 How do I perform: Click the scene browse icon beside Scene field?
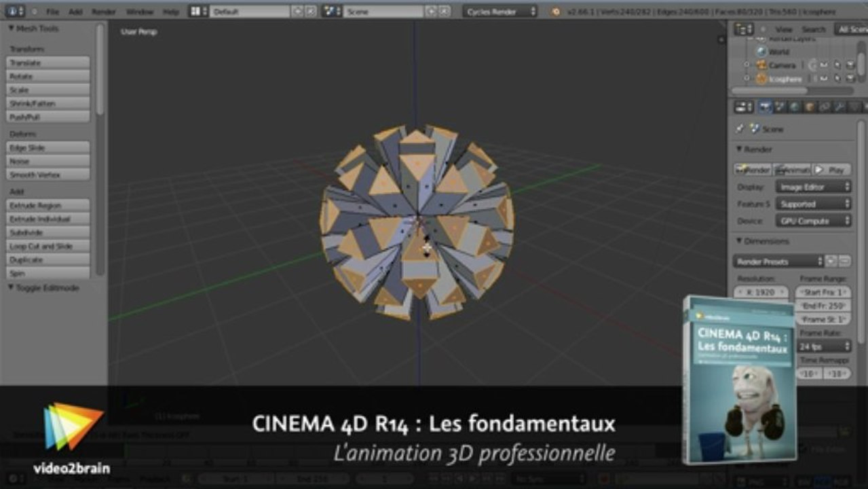click(x=332, y=12)
